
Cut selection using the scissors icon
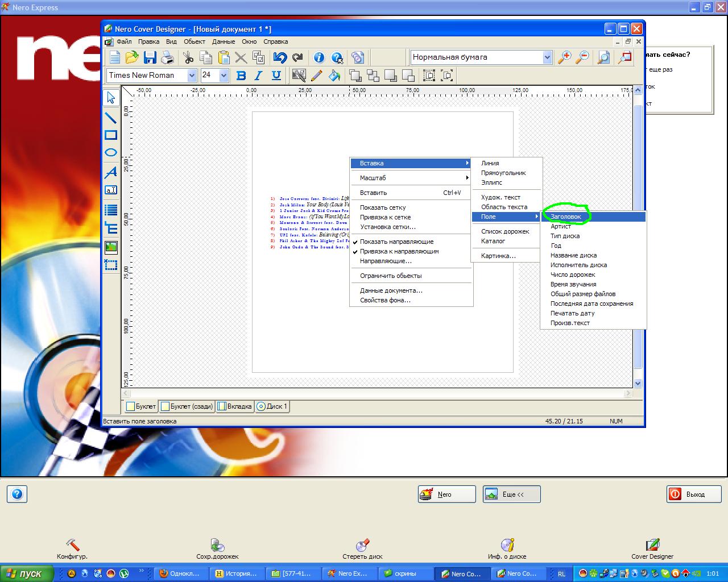click(188, 57)
